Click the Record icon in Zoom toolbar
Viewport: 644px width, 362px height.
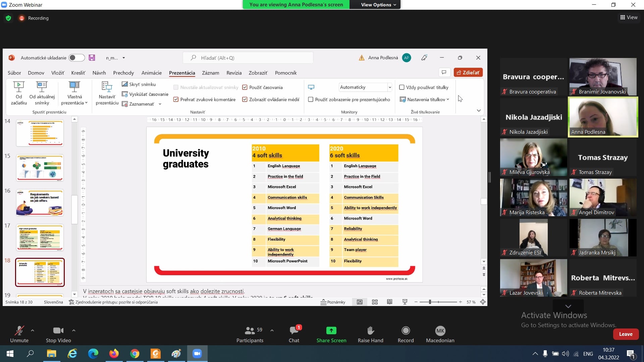(406, 330)
